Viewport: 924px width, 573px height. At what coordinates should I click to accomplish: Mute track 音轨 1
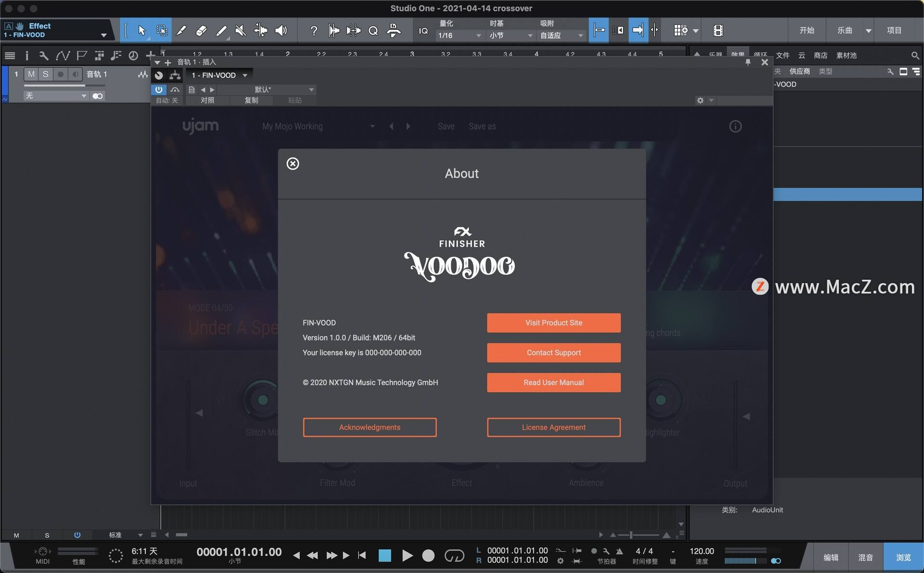point(31,74)
